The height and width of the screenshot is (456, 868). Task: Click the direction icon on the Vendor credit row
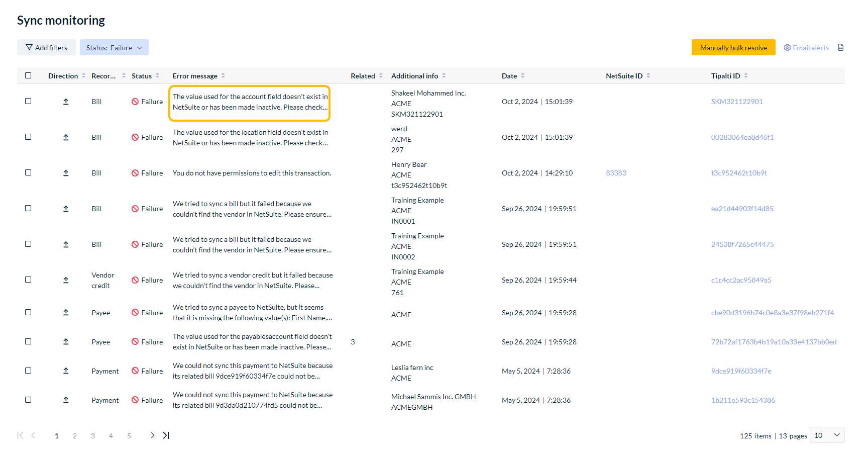(x=66, y=280)
